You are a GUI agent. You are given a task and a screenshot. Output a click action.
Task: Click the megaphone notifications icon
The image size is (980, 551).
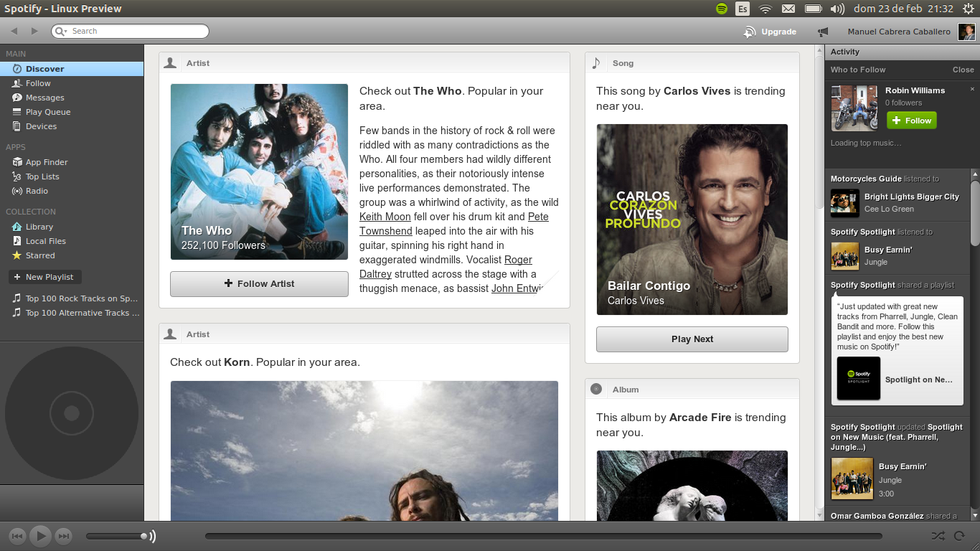pyautogui.click(x=823, y=32)
